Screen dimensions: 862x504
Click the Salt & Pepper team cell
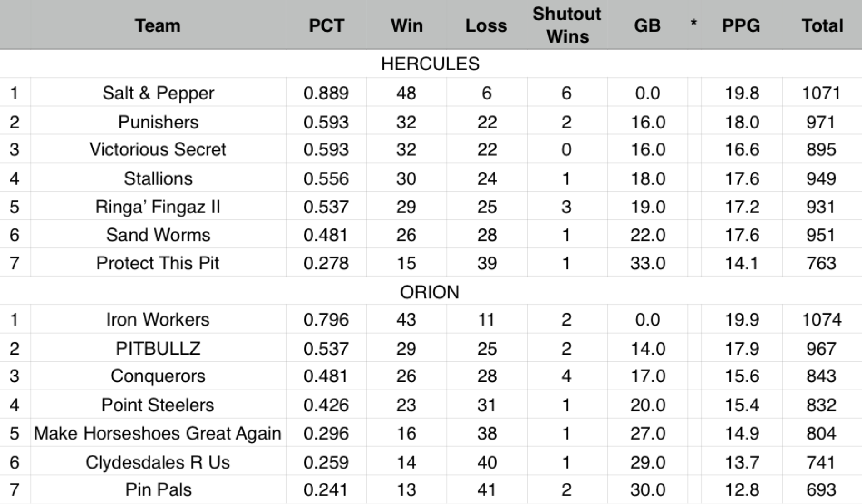tap(158, 93)
